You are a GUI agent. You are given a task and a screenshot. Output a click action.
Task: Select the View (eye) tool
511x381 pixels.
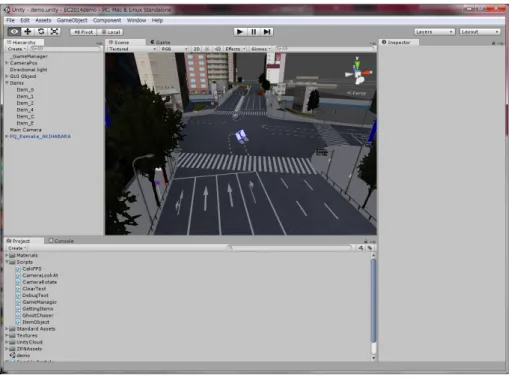point(14,32)
